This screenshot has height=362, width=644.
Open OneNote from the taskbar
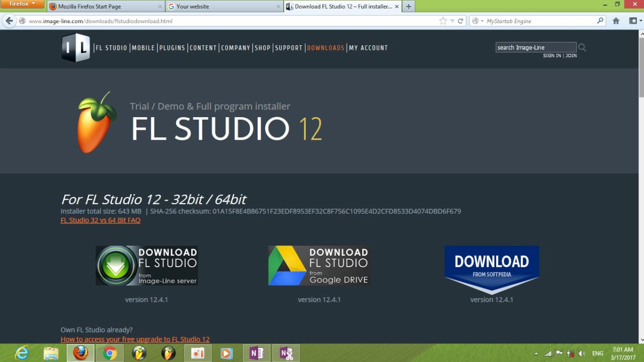257,353
